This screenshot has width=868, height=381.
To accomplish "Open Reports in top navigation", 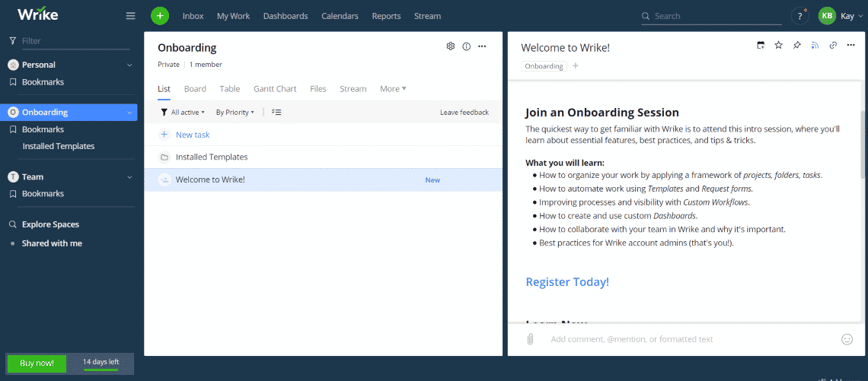I will (386, 16).
